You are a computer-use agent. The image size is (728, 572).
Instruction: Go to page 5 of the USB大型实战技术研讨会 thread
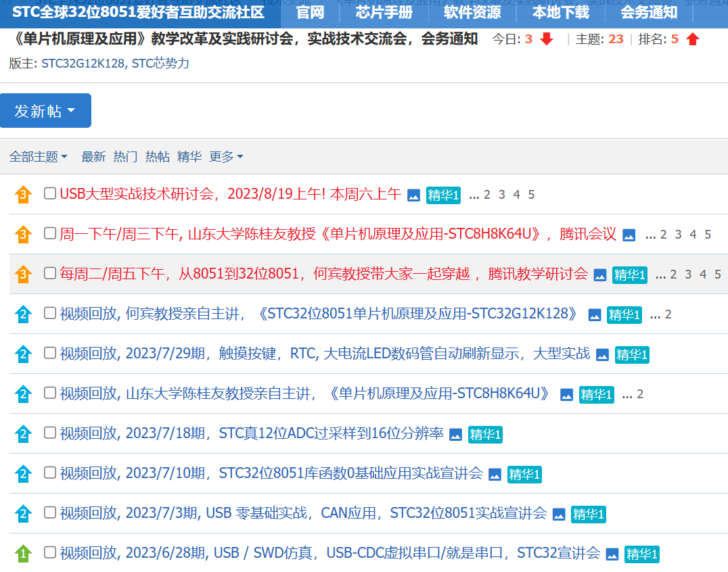point(531,195)
